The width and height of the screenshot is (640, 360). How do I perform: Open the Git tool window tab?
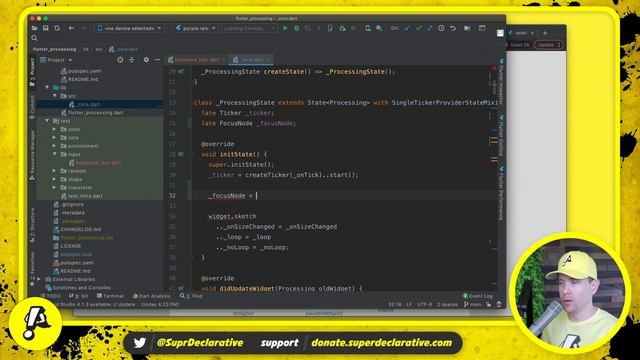pyautogui.click(x=79, y=296)
